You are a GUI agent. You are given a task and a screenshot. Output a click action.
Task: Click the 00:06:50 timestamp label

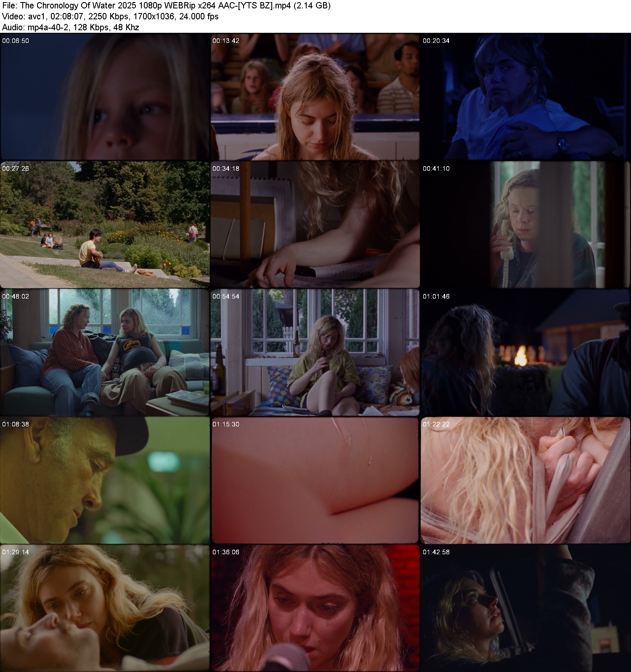pos(16,41)
